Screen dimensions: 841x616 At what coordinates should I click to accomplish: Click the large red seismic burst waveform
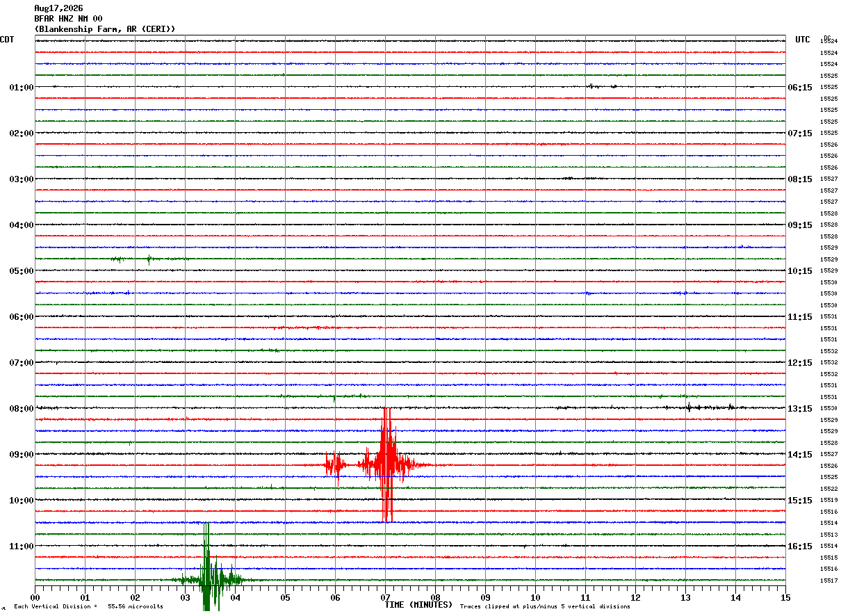coord(387,464)
